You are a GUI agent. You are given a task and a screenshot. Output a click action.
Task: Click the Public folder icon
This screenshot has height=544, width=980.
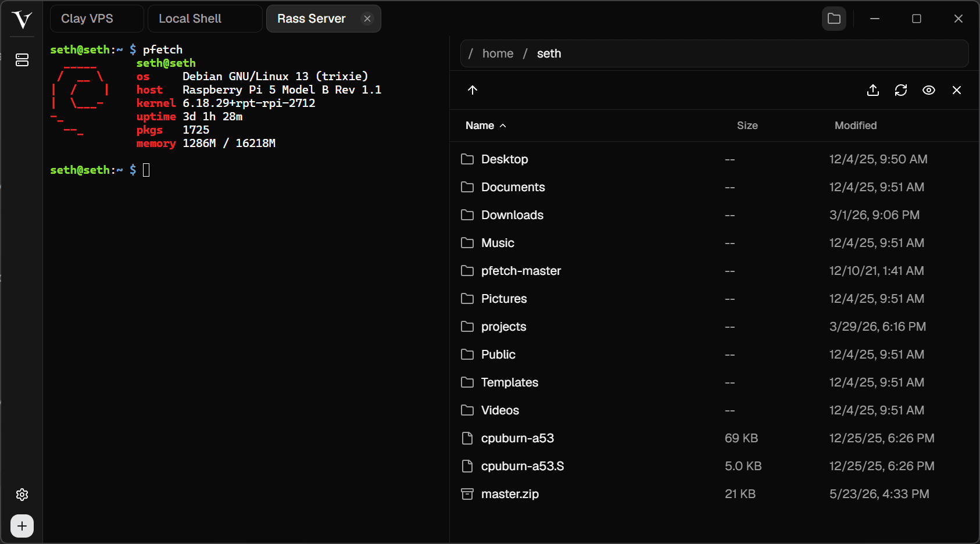[467, 355]
